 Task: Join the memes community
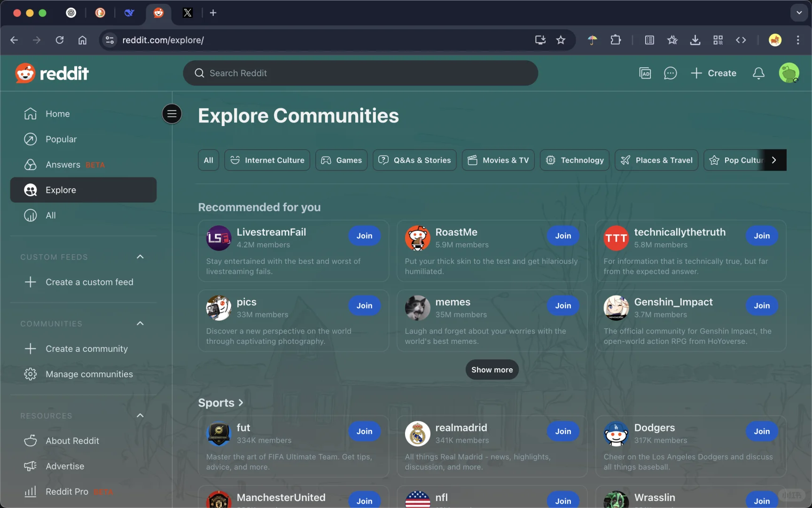click(563, 305)
